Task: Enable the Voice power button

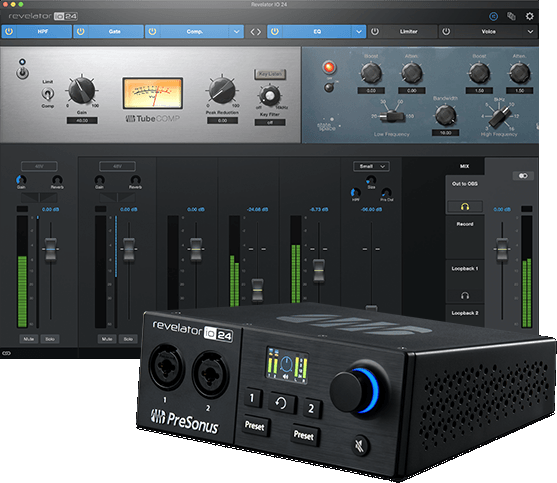Action: coord(447,32)
